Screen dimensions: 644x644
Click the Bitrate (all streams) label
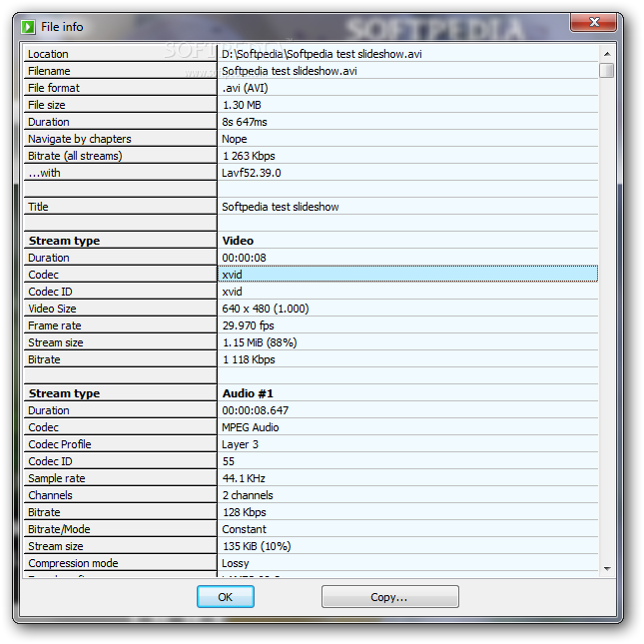[x=75, y=156]
